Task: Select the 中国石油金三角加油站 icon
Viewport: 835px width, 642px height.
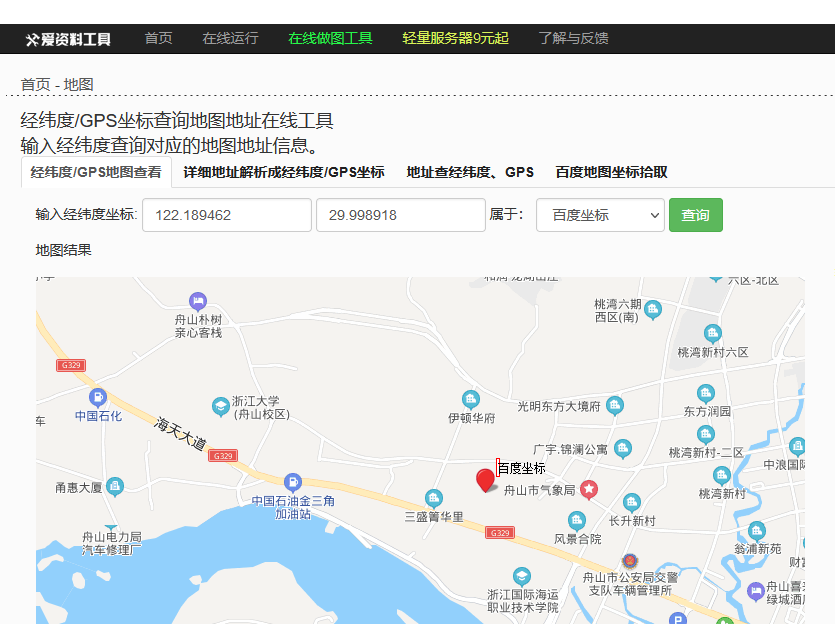Action: (x=292, y=482)
